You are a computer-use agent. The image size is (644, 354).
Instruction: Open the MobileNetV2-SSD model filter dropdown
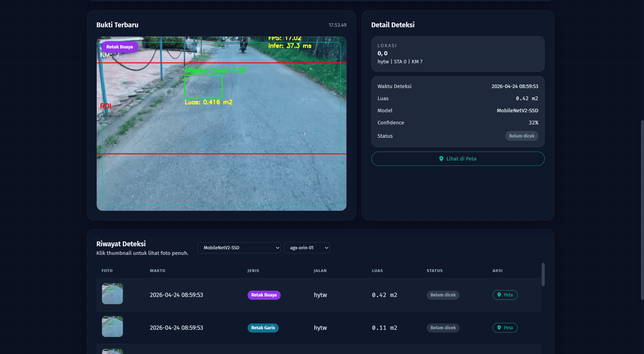pyautogui.click(x=239, y=248)
